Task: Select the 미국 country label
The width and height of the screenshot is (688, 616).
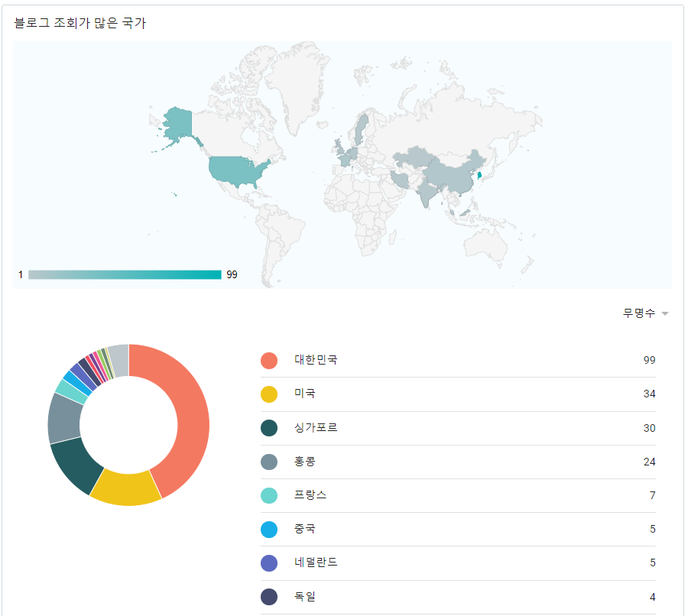Action: (305, 394)
